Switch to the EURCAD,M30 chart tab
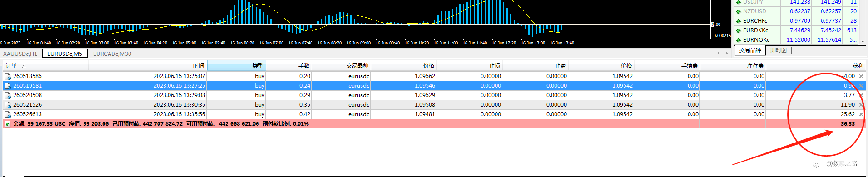 (112, 54)
